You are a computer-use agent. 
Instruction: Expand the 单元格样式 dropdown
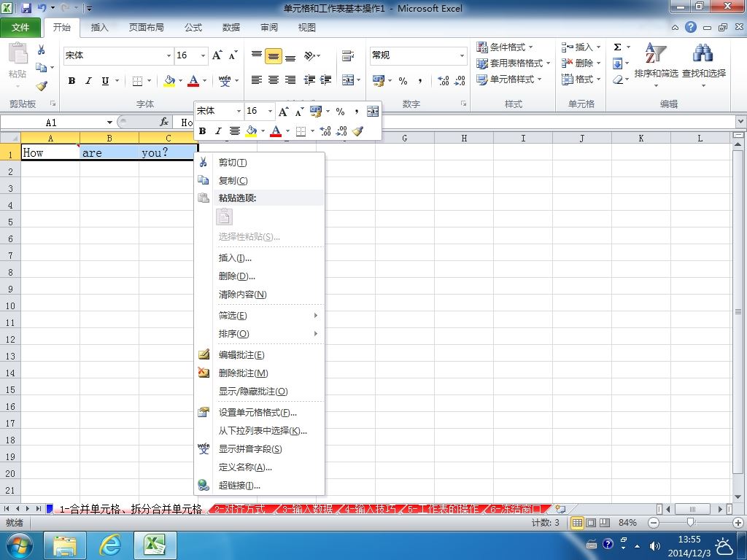coord(540,79)
